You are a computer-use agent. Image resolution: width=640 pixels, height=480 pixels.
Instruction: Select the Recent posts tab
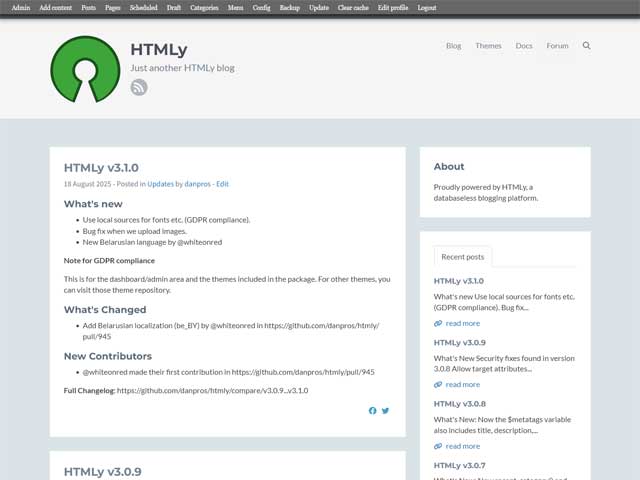pyautogui.click(x=463, y=257)
